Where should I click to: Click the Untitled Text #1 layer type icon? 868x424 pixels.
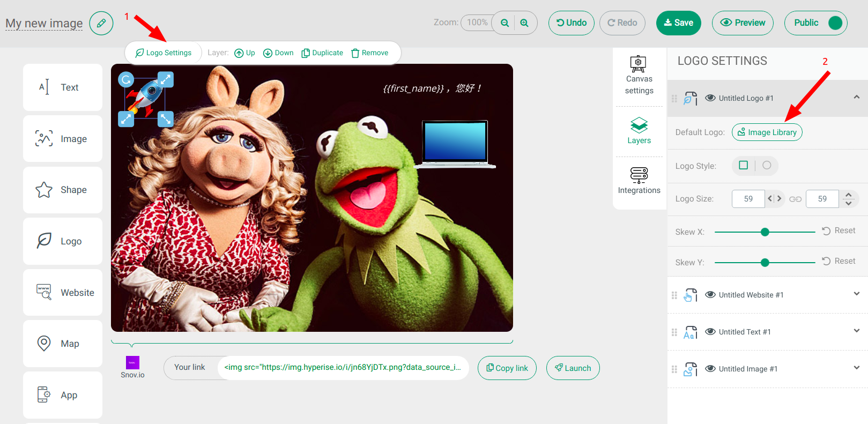click(691, 332)
